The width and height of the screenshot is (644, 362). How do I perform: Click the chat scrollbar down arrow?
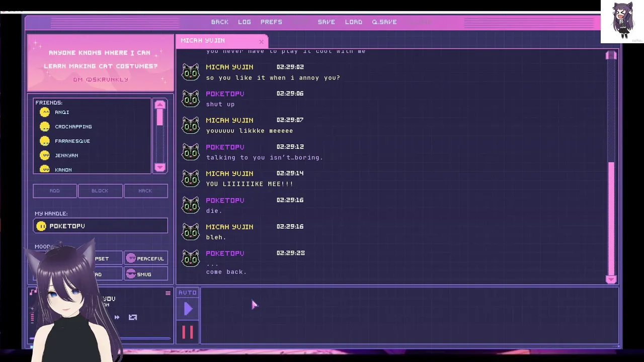[x=611, y=280]
